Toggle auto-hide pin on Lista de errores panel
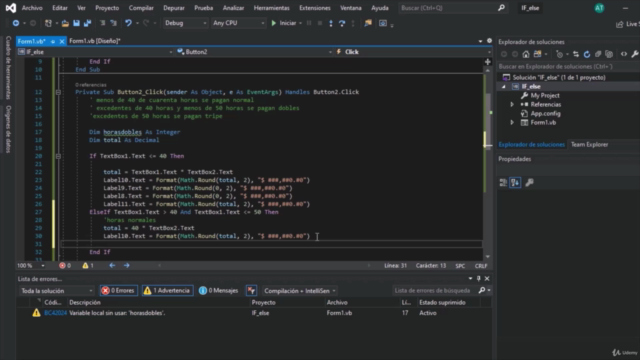 [479, 278]
